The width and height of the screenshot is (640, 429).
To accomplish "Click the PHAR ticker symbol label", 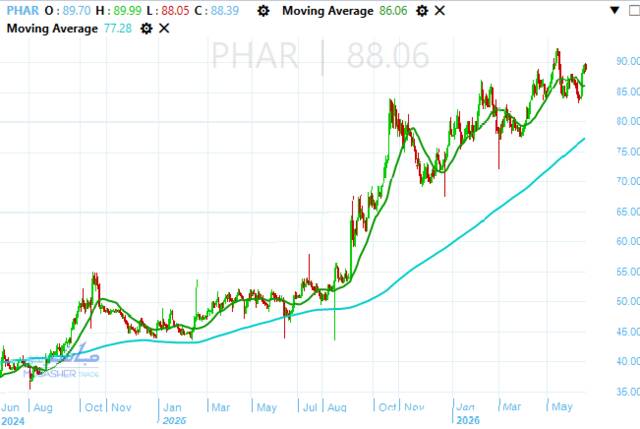I will pos(22,11).
